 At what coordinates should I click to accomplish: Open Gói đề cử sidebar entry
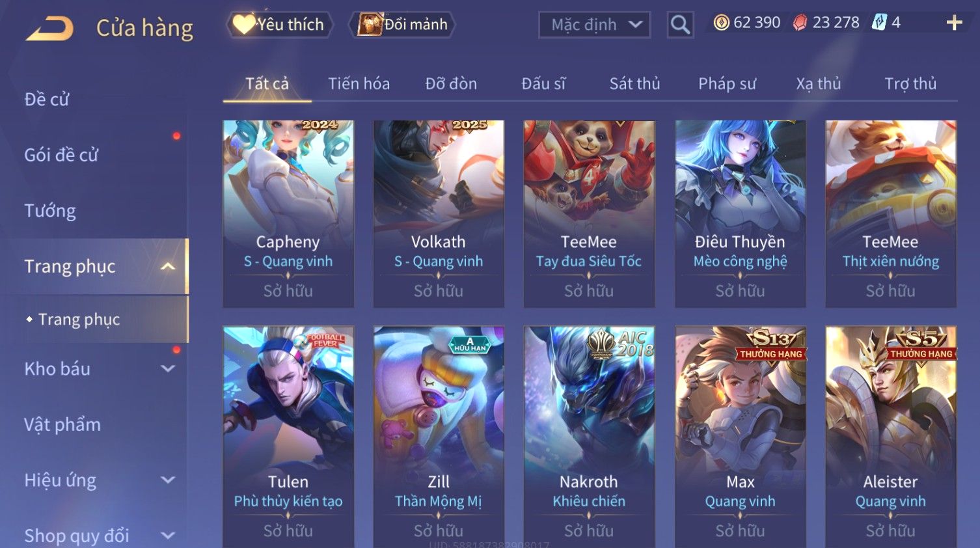[x=61, y=155]
